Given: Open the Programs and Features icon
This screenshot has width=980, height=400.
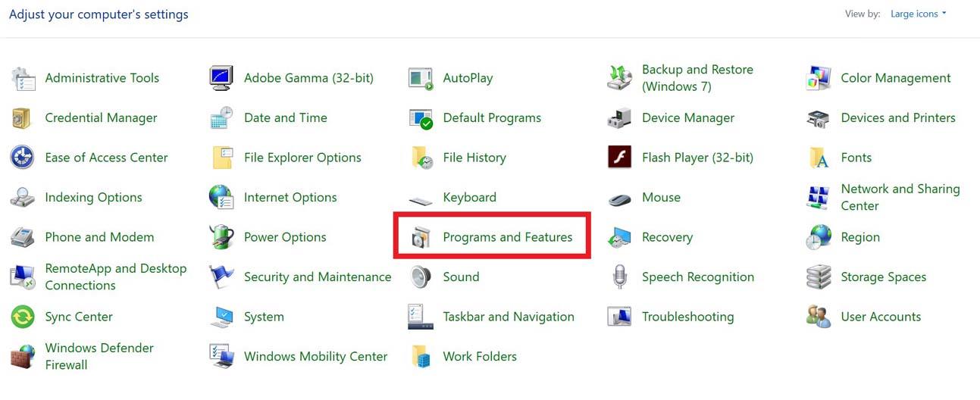Looking at the screenshot, I should (421, 237).
